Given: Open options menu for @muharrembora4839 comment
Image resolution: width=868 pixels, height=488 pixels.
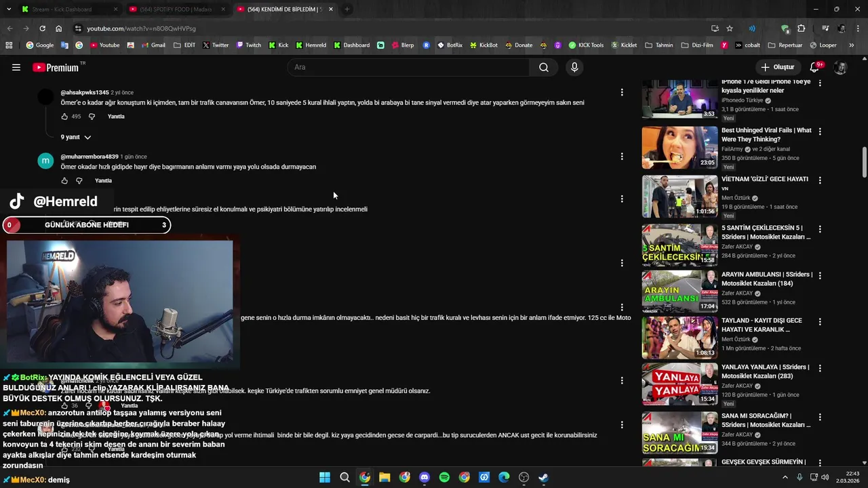Looking at the screenshot, I should [622, 157].
